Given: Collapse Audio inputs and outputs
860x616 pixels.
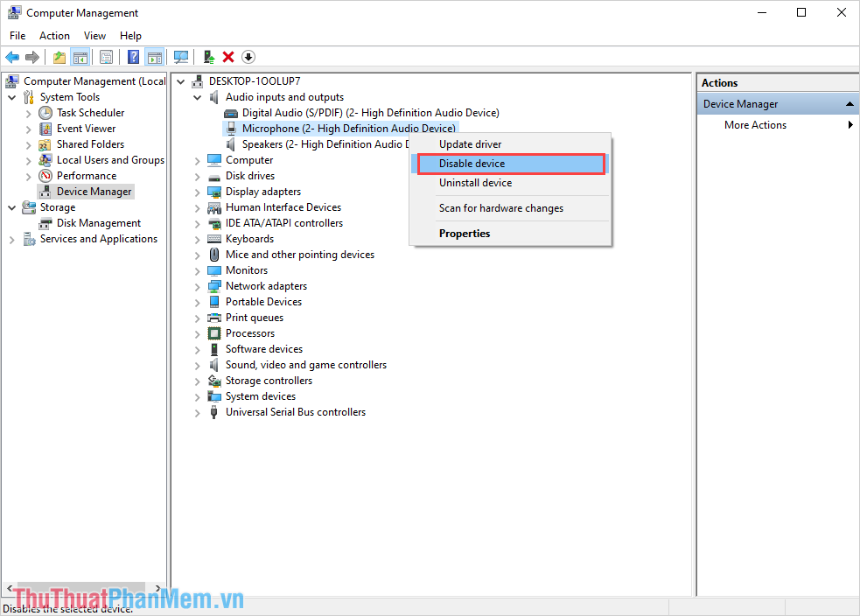Looking at the screenshot, I should (197, 96).
